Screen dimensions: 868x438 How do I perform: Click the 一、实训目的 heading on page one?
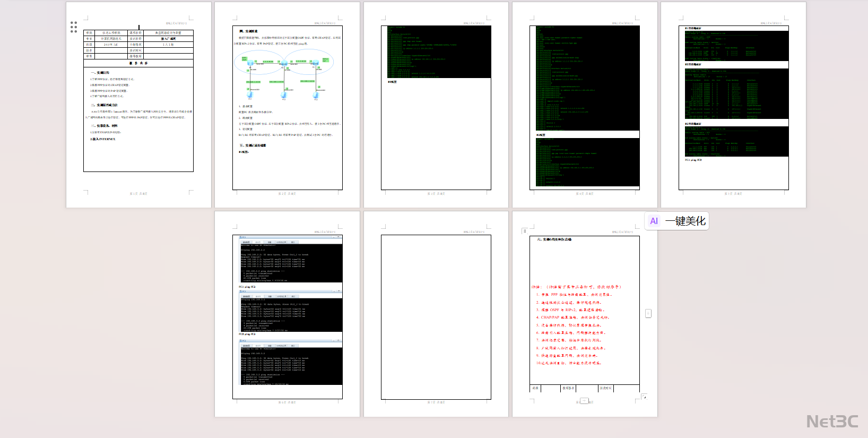pos(100,73)
